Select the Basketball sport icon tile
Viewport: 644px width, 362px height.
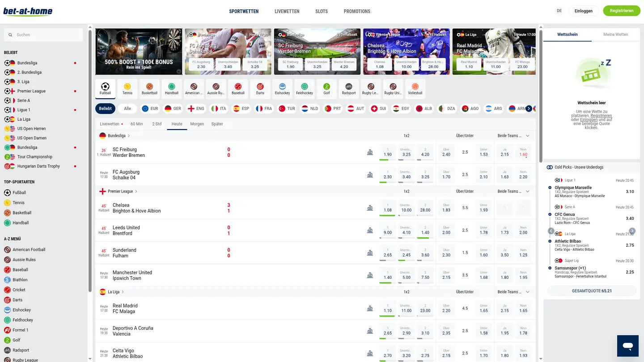coord(149,89)
